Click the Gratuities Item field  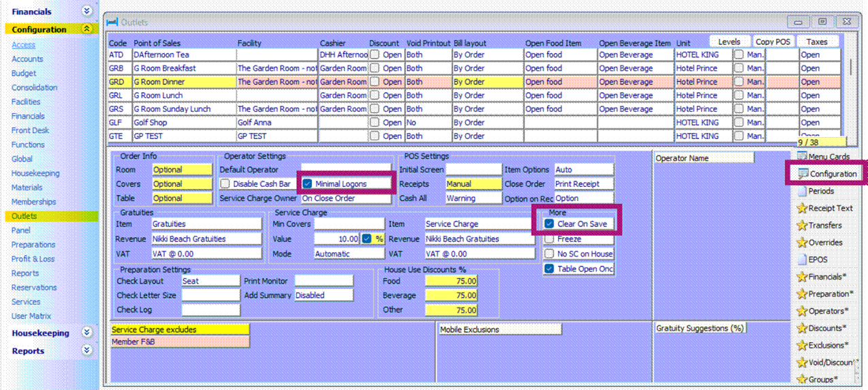[206, 224]
